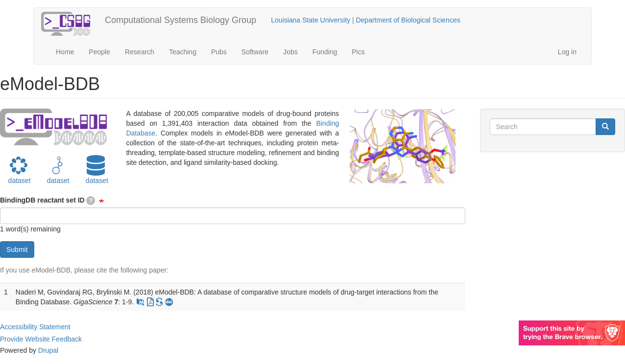Click the dataset label under molecule icon
Screen dimensions: 625x364
point(58,181)
